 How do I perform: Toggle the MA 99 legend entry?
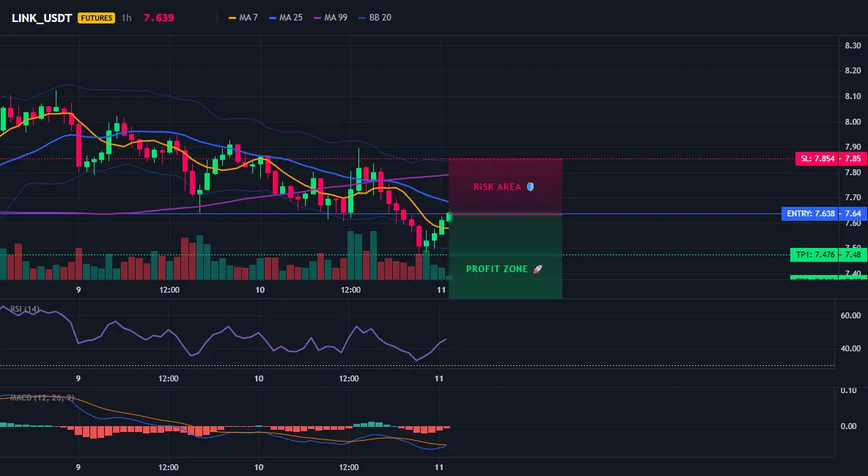pos(331,18)
